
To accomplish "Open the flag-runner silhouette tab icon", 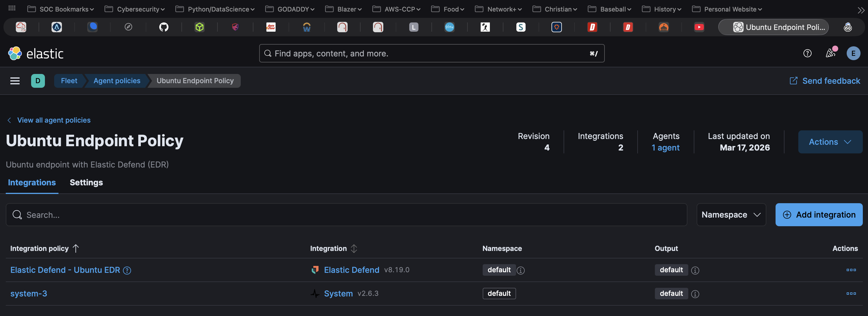I will [485, 27].
